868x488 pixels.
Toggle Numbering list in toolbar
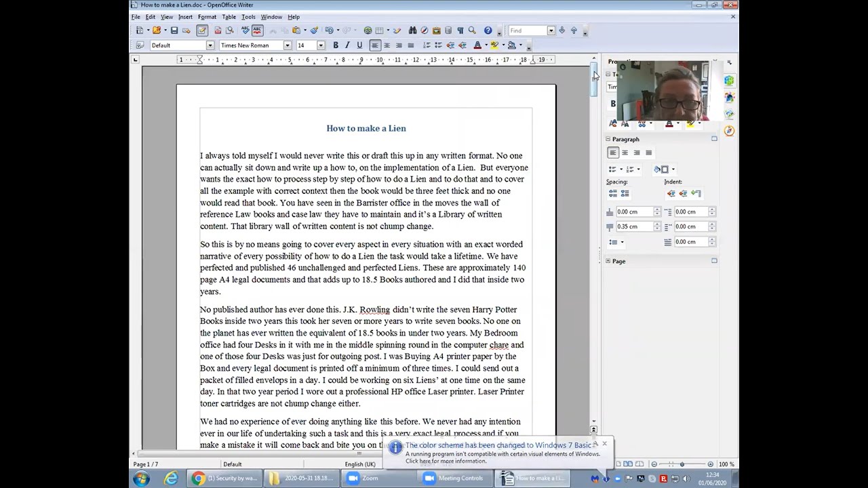[x=427, y=45]
